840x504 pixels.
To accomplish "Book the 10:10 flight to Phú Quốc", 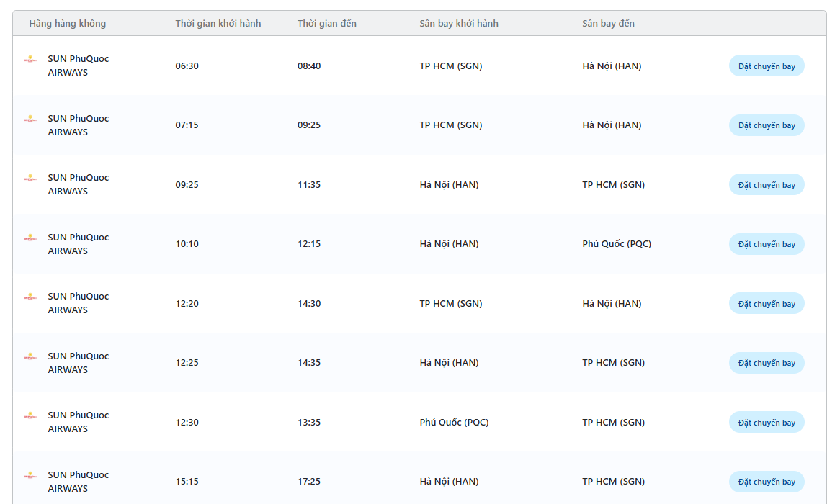I will click(767, 244).
